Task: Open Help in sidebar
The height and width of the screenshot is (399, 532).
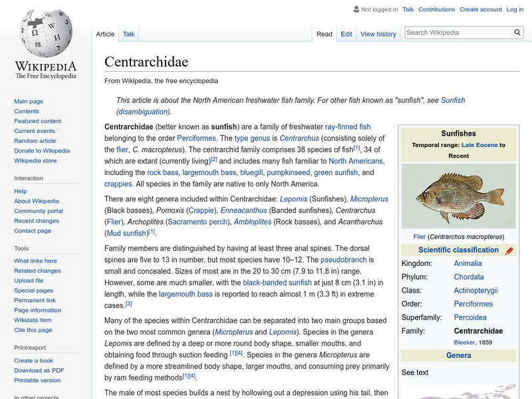Action: (x=21, y=191)
